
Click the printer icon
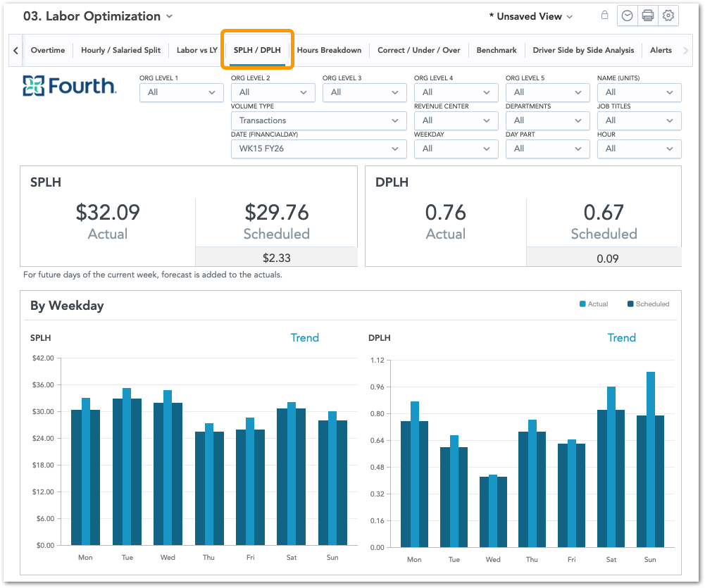(x=648, y=16)
